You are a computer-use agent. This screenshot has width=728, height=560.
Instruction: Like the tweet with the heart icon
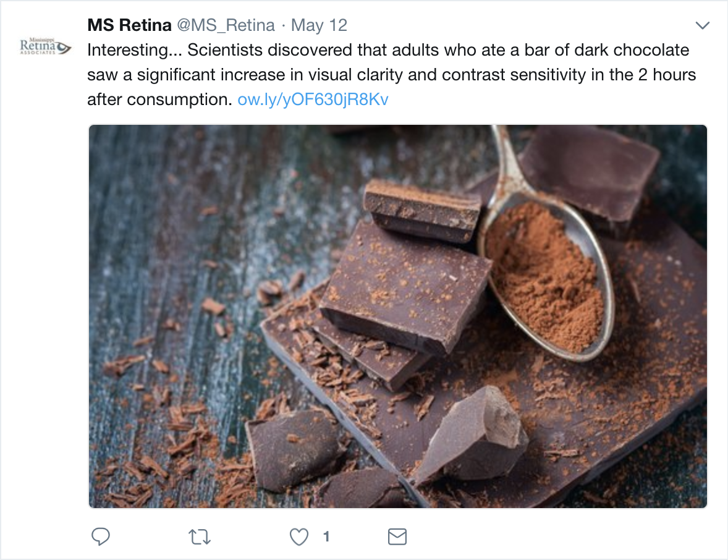click(x=299, y=537)
